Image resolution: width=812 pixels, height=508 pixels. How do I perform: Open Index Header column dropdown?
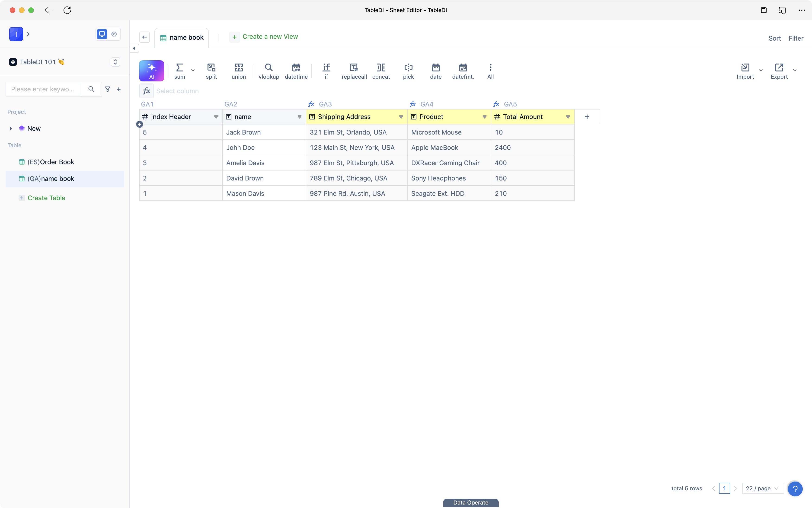[x=216, y=117]
